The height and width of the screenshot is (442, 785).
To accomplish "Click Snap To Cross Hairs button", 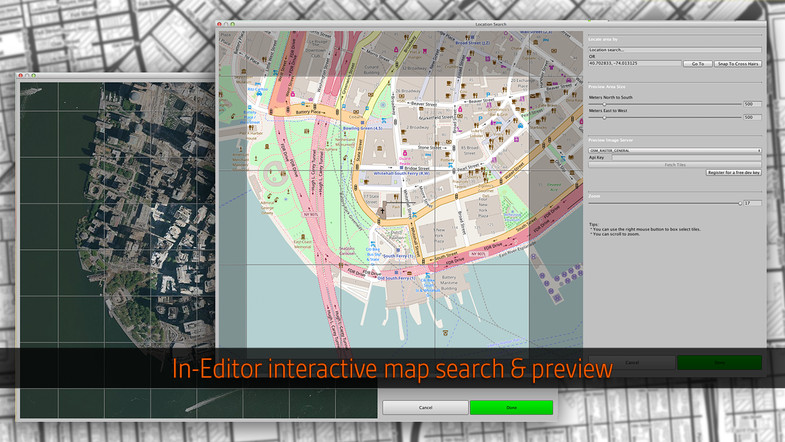I will click(738, 64).
